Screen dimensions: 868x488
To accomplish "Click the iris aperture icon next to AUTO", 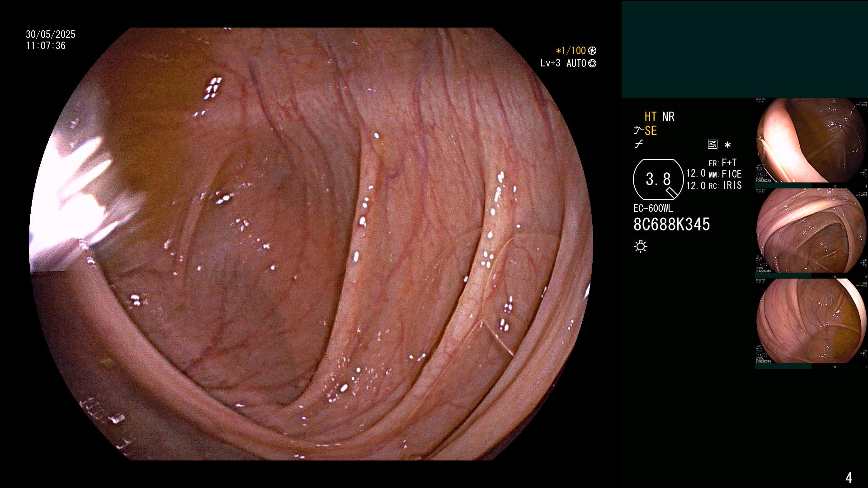I will pyautogui.click(x=592, y=64).
